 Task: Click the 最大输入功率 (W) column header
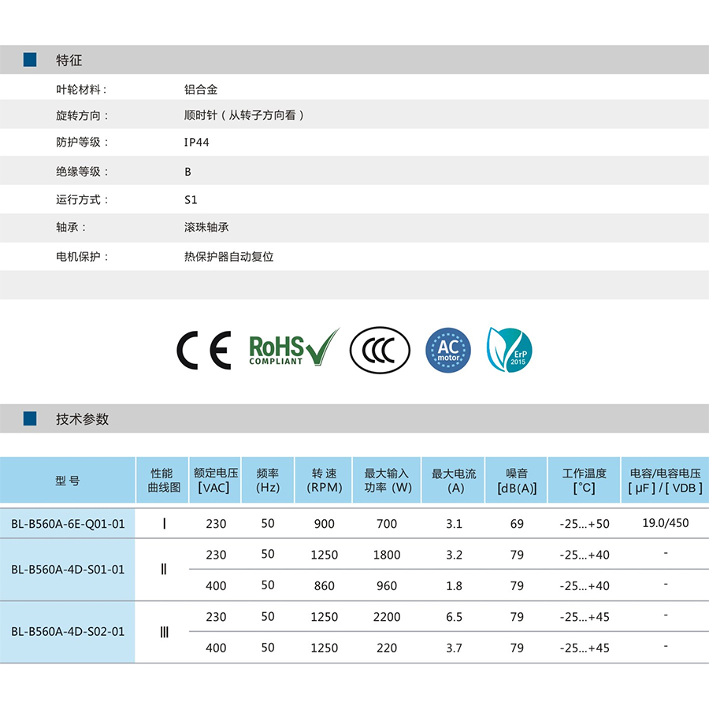click(388, 481)
